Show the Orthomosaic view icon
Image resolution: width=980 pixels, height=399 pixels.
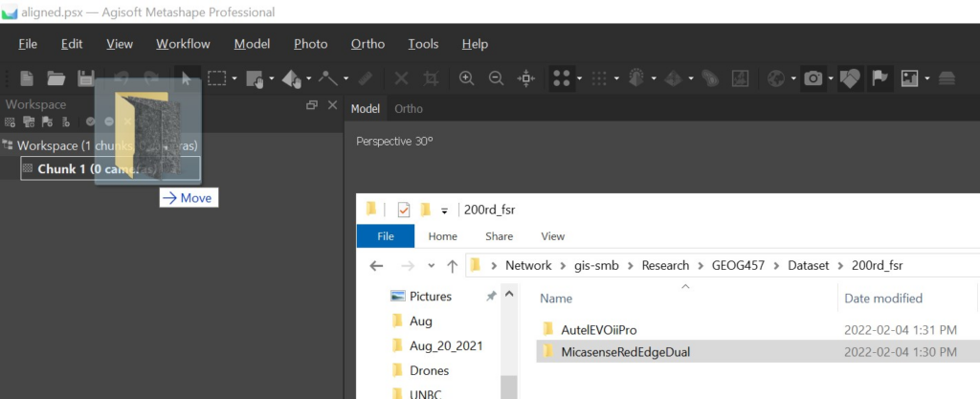coord(740,78)
